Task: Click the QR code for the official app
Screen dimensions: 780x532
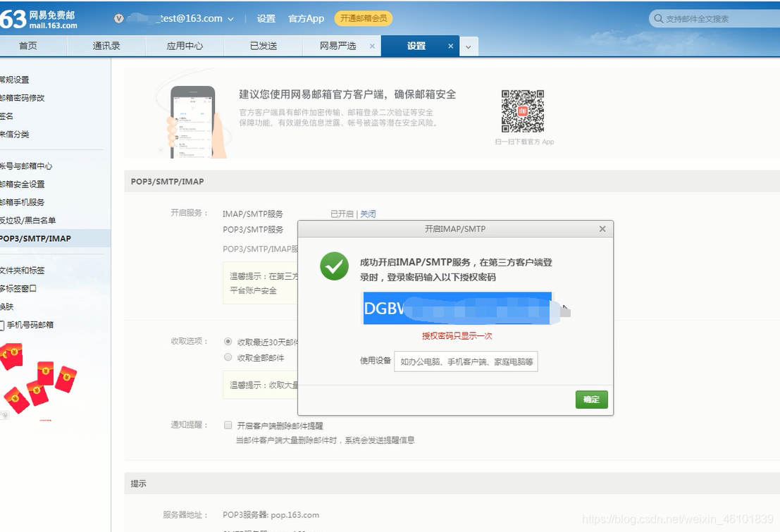Action: coord(522,111)
